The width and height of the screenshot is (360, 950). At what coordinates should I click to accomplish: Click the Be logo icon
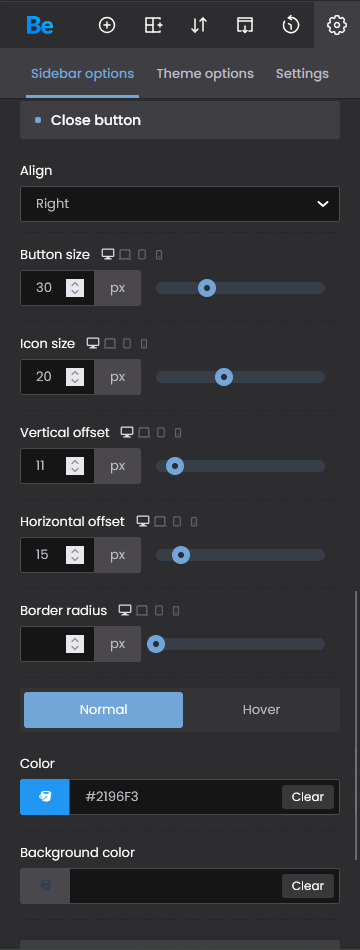coord(39,25)
